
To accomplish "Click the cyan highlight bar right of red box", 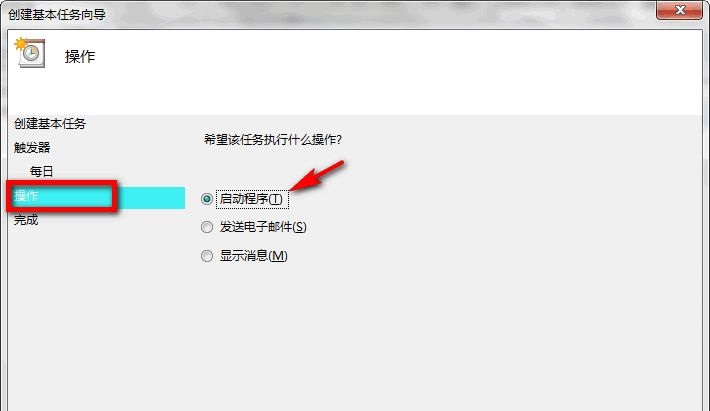I will pyautogui.click(x=151, y=198).
